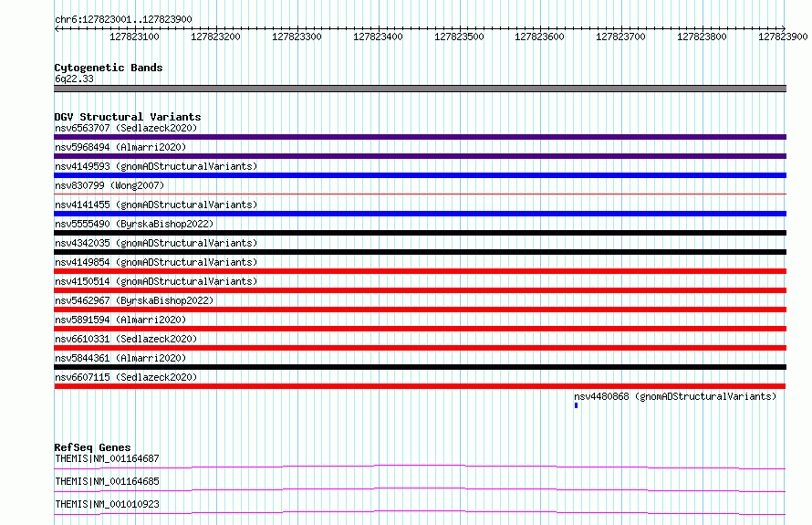Open transcript THEMIS|NM_001164687 label

pyautogui.click(x=107, y=458)
